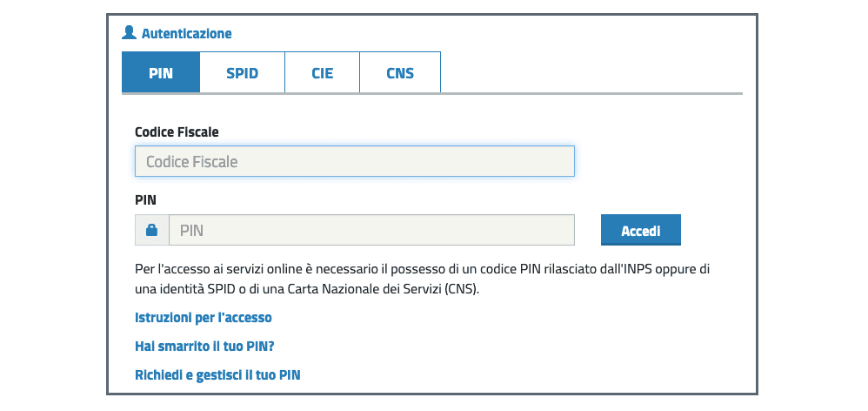Click into the PIN entry field
Viewport: 868px width, 411px height.
tap(371, 231)
